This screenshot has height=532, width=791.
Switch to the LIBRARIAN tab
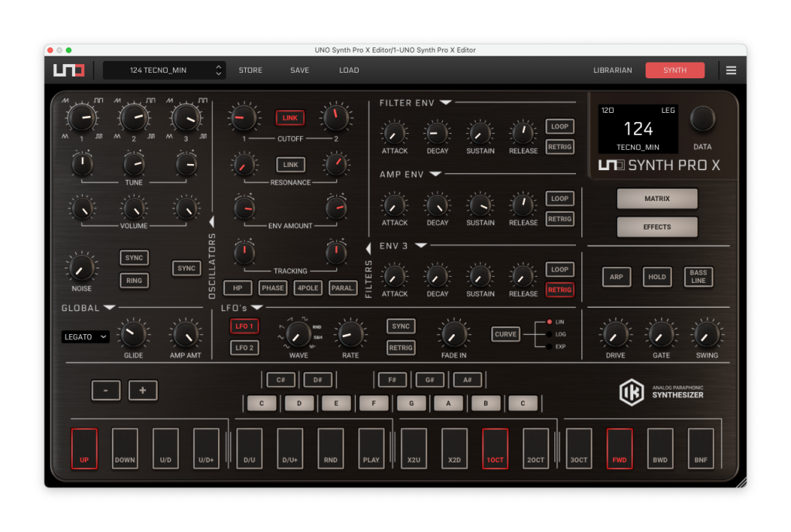tap(612, 70)
